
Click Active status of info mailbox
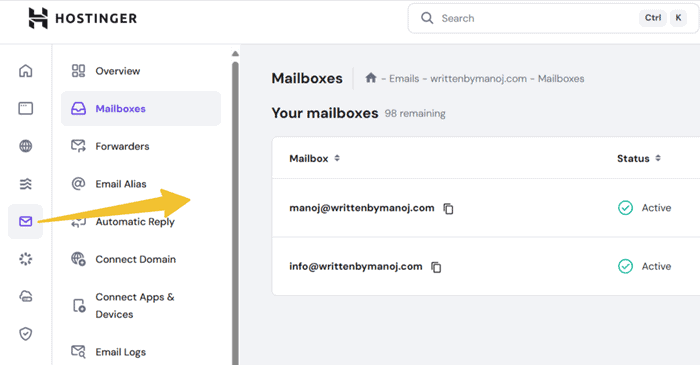656,266
